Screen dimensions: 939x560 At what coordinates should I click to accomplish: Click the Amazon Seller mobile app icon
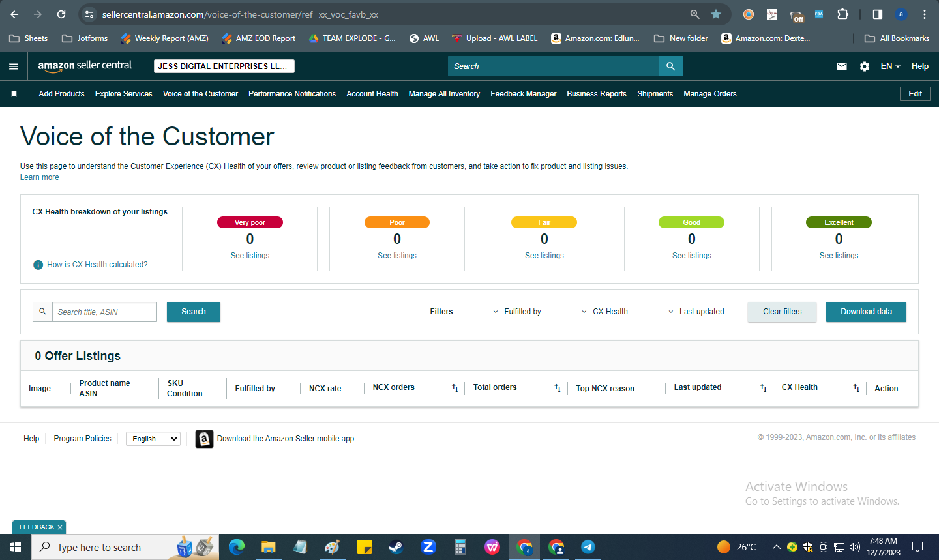point(204,439)
